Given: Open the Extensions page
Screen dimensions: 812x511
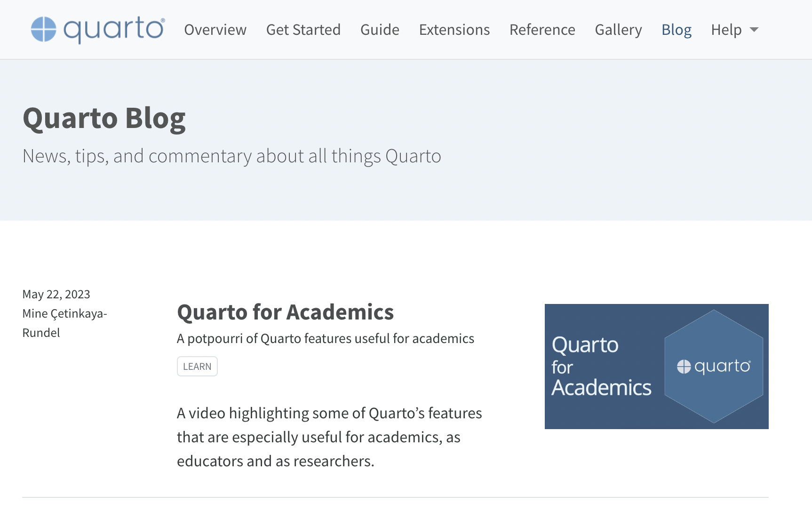Looking at the screenshot, I should (x=454, y=30).
